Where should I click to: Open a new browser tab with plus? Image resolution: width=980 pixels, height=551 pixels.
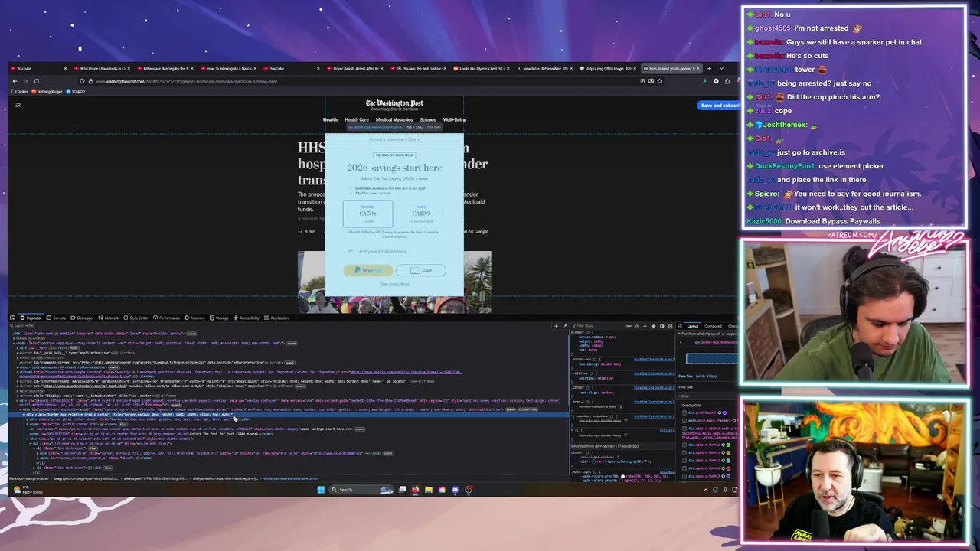click(709, 69)
